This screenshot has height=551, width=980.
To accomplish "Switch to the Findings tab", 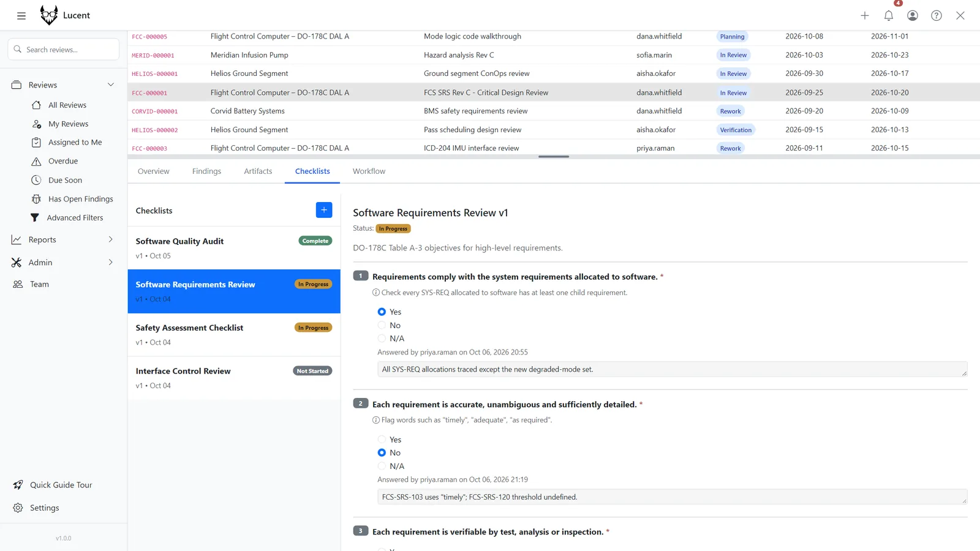I will pos(206,171).
